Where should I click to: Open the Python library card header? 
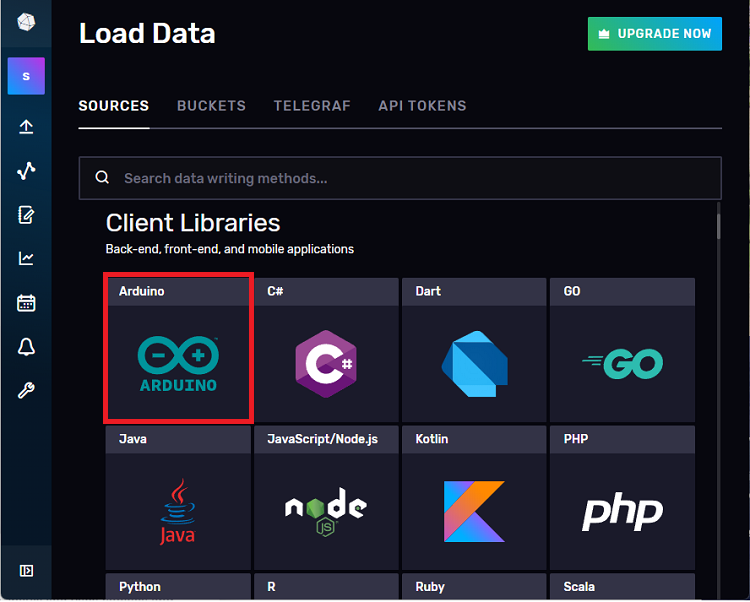tap(178, 587)
